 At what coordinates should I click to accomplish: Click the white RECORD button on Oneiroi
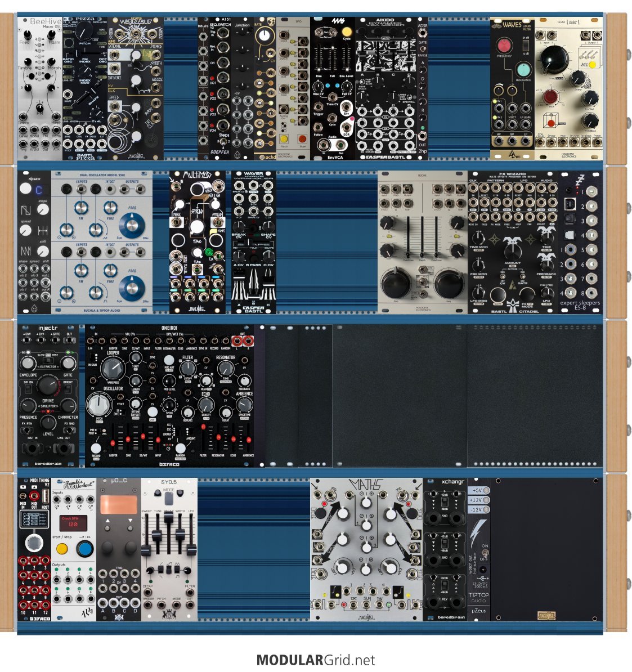pos(96,448)
